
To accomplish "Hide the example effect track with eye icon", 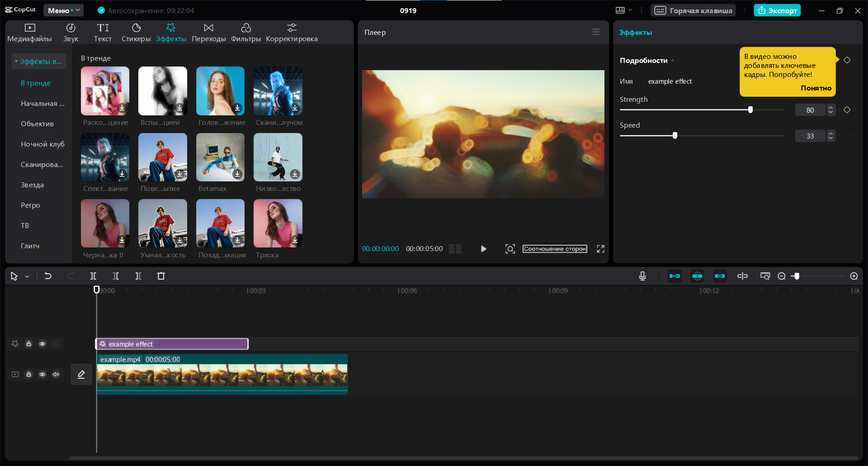I will pos(42,344).
